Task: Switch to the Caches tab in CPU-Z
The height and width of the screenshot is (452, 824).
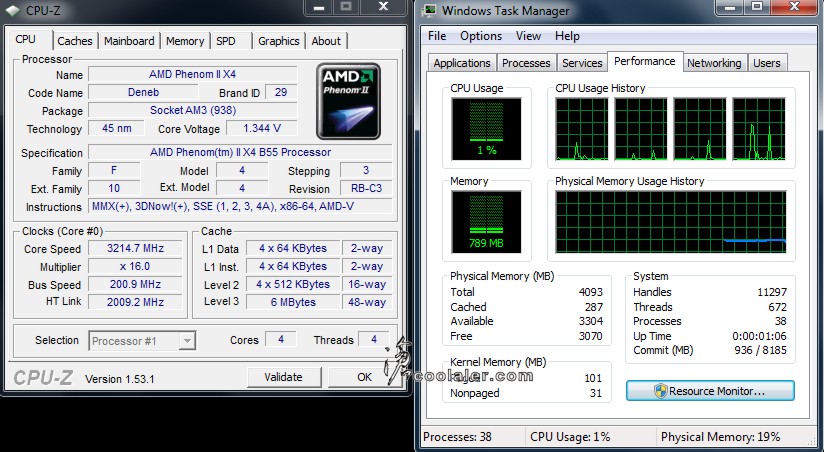Action: (x=75, y=41)
